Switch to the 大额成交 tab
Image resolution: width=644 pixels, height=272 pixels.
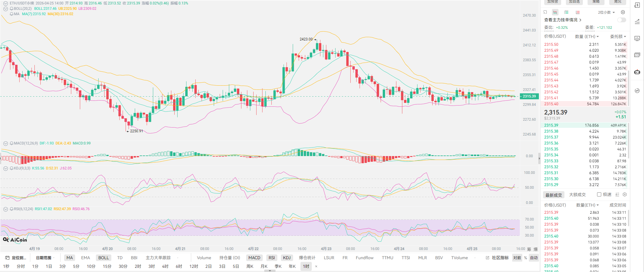tap(577, 195)
